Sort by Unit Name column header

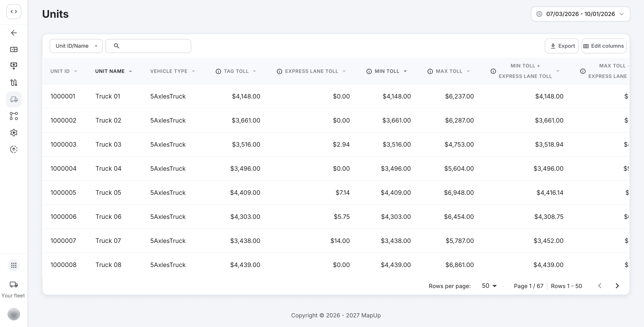tap(113, 71)
